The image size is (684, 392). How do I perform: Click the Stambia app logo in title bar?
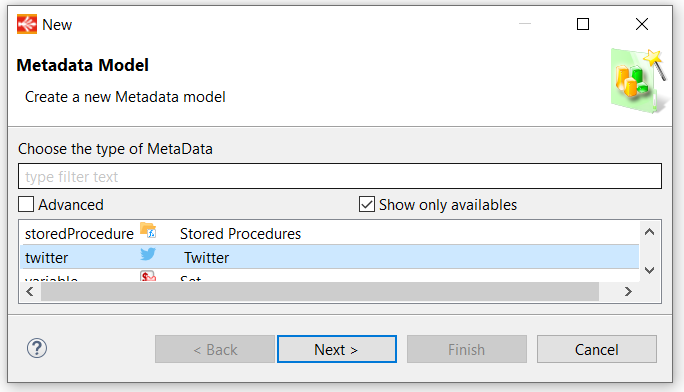click(27, 24)
